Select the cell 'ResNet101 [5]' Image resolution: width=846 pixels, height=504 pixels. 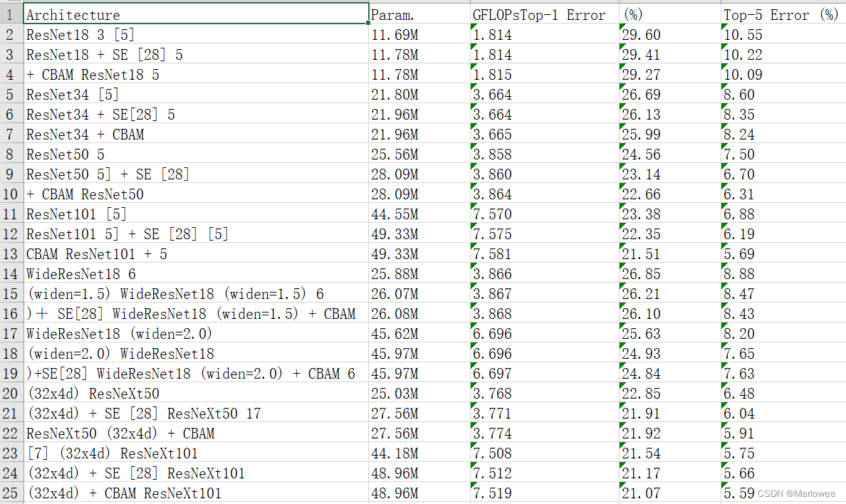coord(197,214)
